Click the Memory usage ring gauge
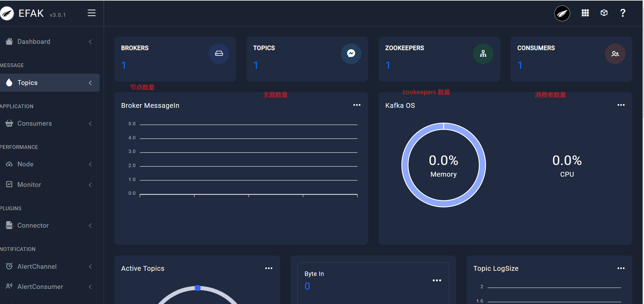This screenshot has height=304, width=644. click(443, 165)
